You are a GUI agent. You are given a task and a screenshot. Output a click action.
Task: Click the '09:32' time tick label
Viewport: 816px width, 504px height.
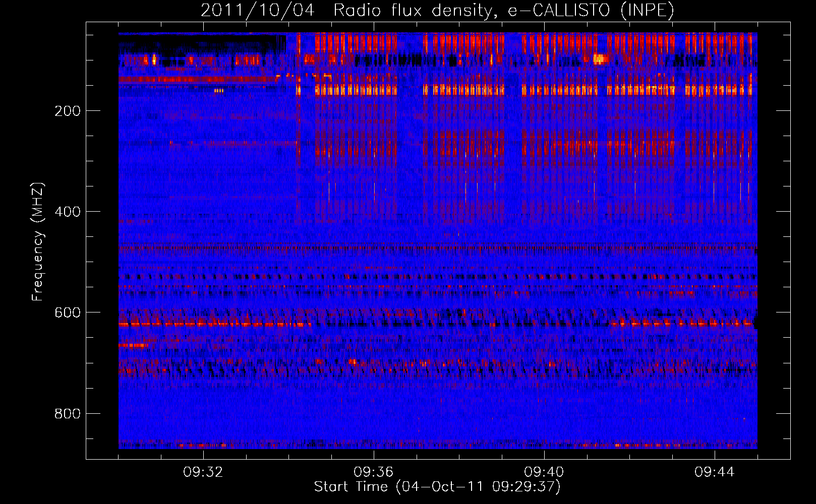(203, 472)
